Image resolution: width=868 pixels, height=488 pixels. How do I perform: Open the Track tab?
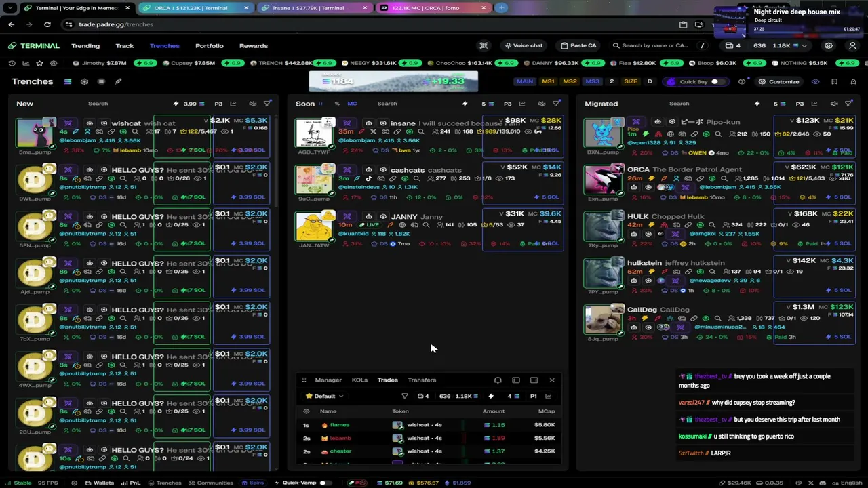pyautogui.click(x=125, y=46)
